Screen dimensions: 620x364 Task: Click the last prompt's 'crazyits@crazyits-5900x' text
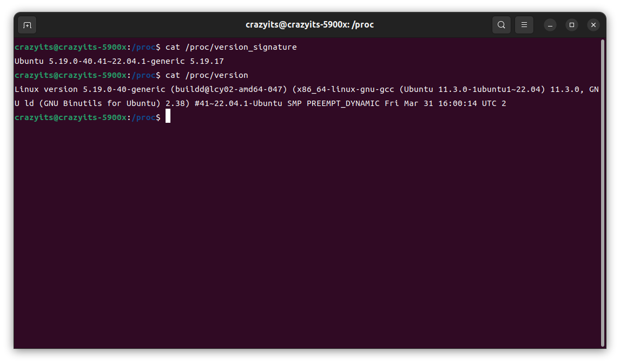tap(70, 117)
